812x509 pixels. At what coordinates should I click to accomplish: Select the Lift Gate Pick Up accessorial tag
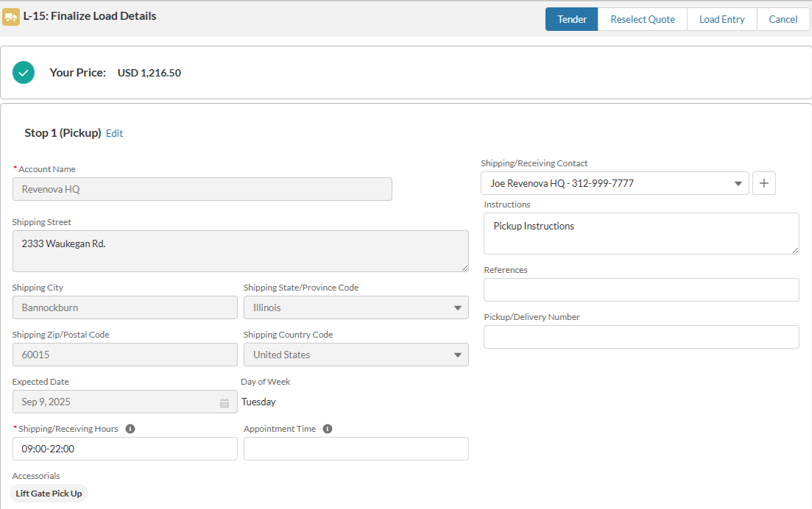(x=49, y=494)
